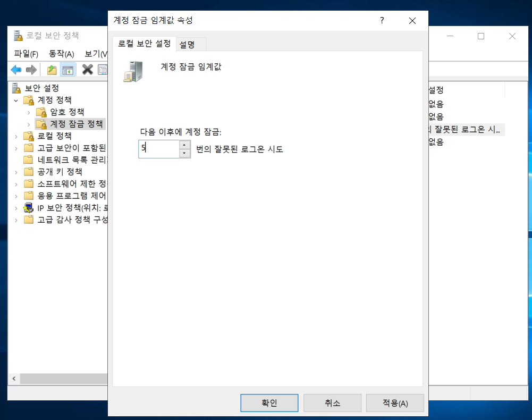Select the 보안 설정 root item
Screen dimensions: 532x420
[x=42, y=88]
